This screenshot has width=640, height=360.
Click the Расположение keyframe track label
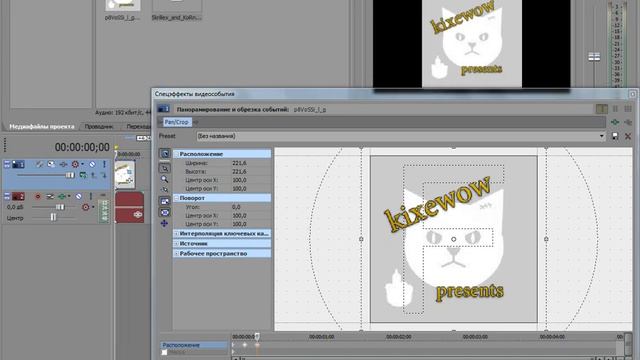pos(193,345)
